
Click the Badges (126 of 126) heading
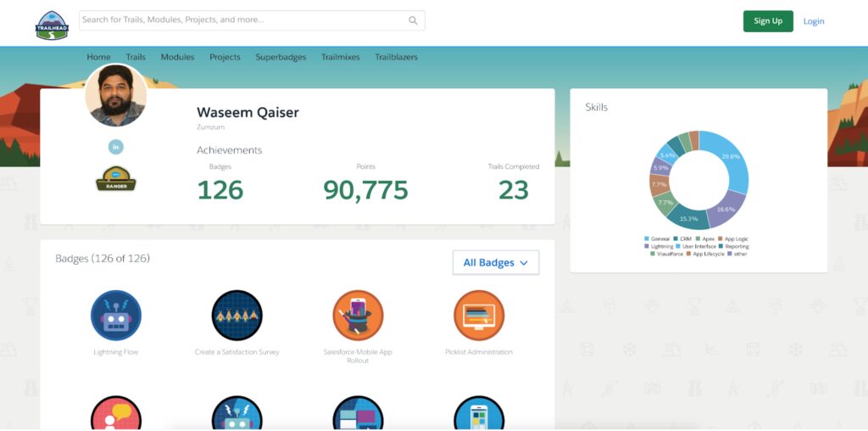click(x=103, y=258)
